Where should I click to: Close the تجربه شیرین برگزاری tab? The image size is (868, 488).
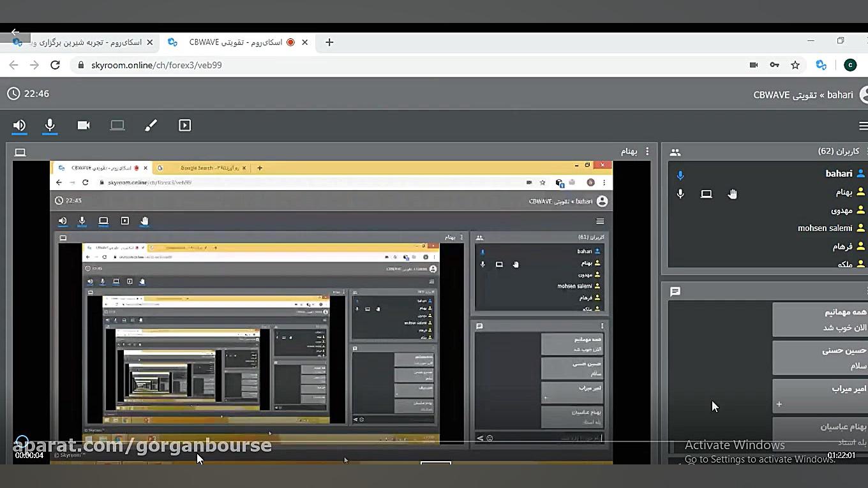[x=150, y=42]
